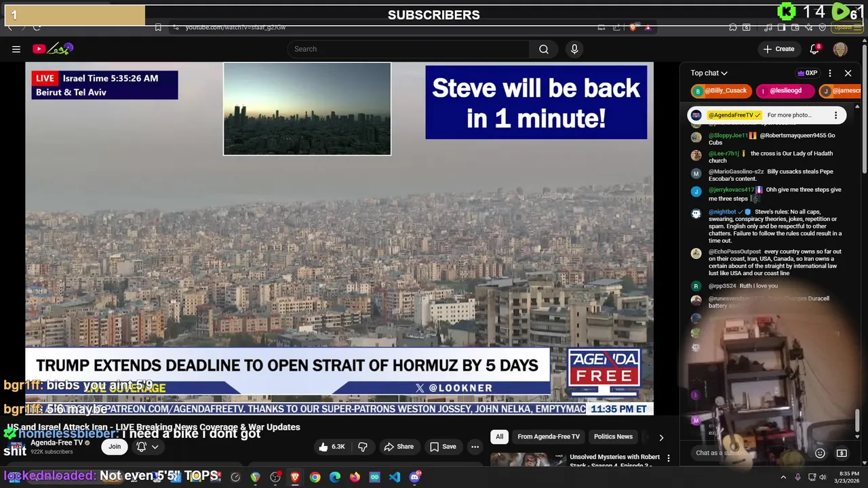Viewport: 868px width, 488px height.
Task: Open emoji picker in chat input
Action: [820, 453]
